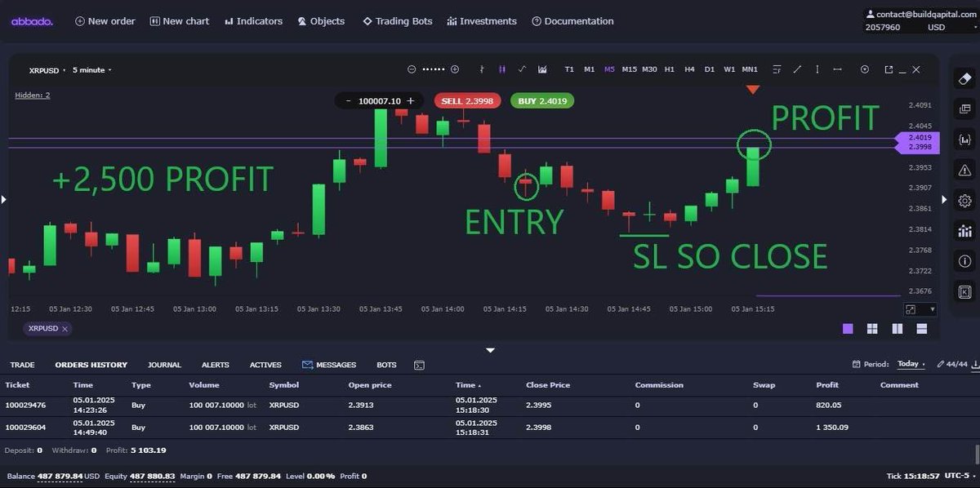Viewport: 980px width, 488px height.
Task: Toggle the dual vertical chart layout
Action: [x=897, y=328]
